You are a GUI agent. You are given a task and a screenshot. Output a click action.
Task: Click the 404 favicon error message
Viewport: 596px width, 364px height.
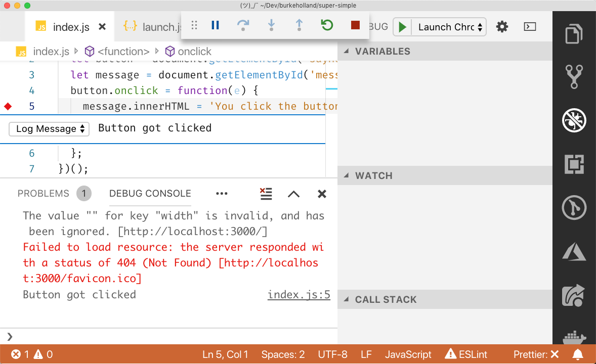coord(173,263)
